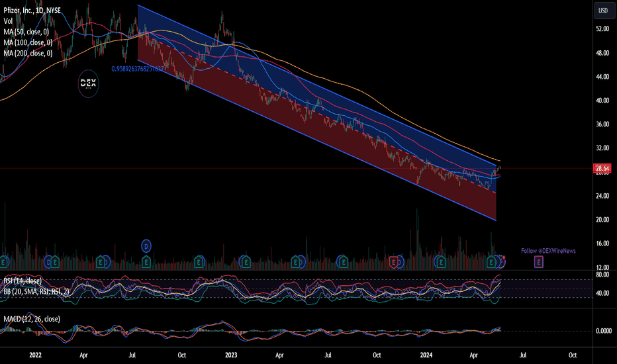Click the USD currency button
The height and width of the screenshot is (364, 617).
603,11
